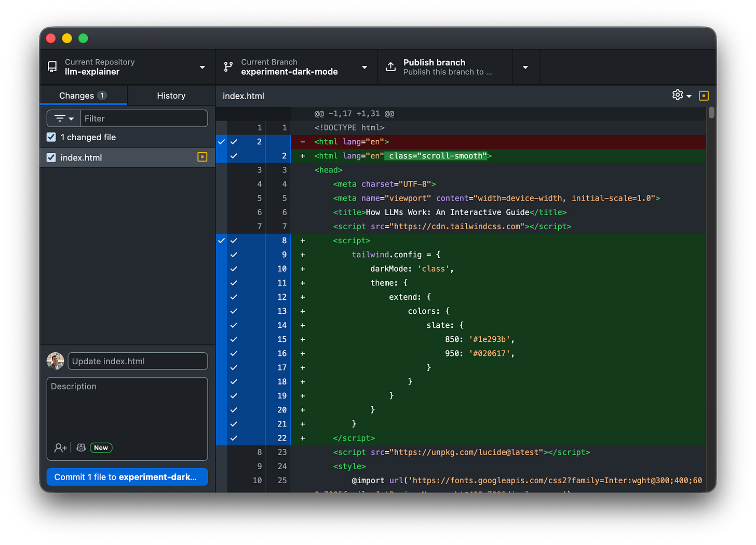The width and height of the screenshot is (756, 545).
Task: Click the diff view scrollbar thumb
Action: click(711, 112)
